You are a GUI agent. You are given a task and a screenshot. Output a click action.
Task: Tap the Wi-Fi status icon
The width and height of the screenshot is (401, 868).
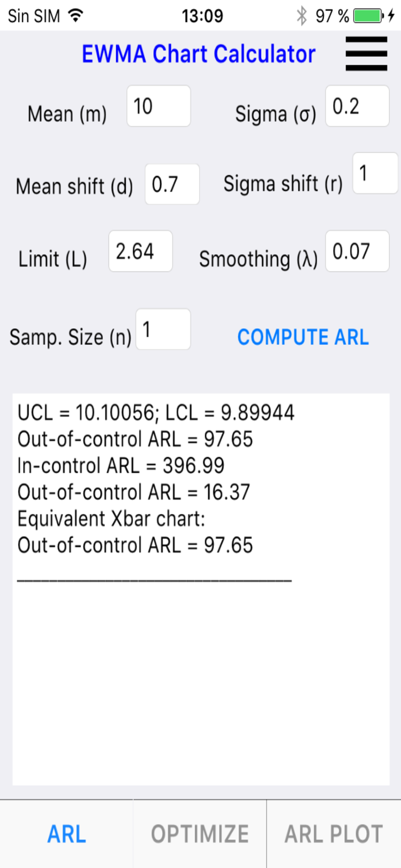tap(76, 16)
